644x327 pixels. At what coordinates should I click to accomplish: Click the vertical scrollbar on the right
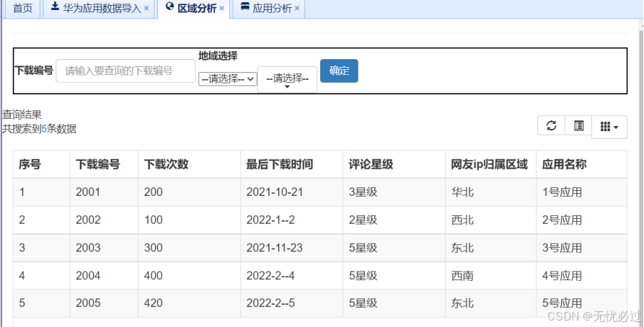tap(640, 172)
